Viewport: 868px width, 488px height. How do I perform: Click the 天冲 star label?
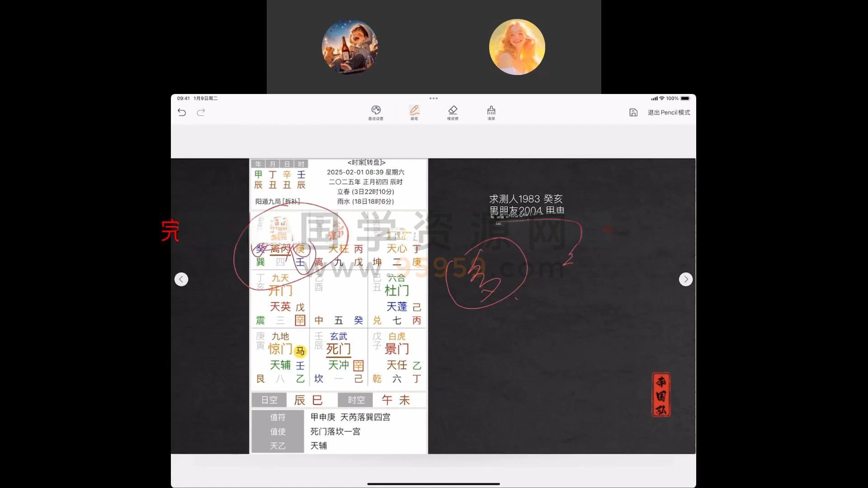(x=339, y=365)
